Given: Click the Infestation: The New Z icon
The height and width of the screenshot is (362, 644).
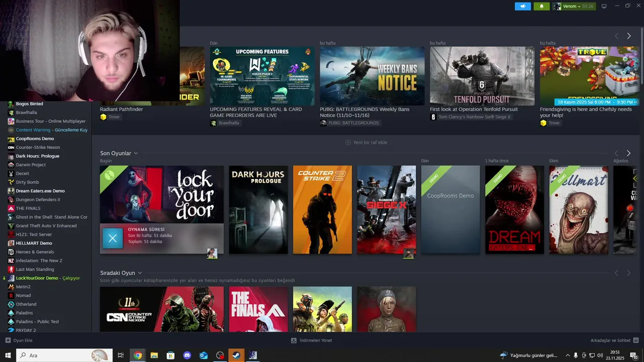Looking at the screenshot, I should pyautogui.click(x=11, y=260).
